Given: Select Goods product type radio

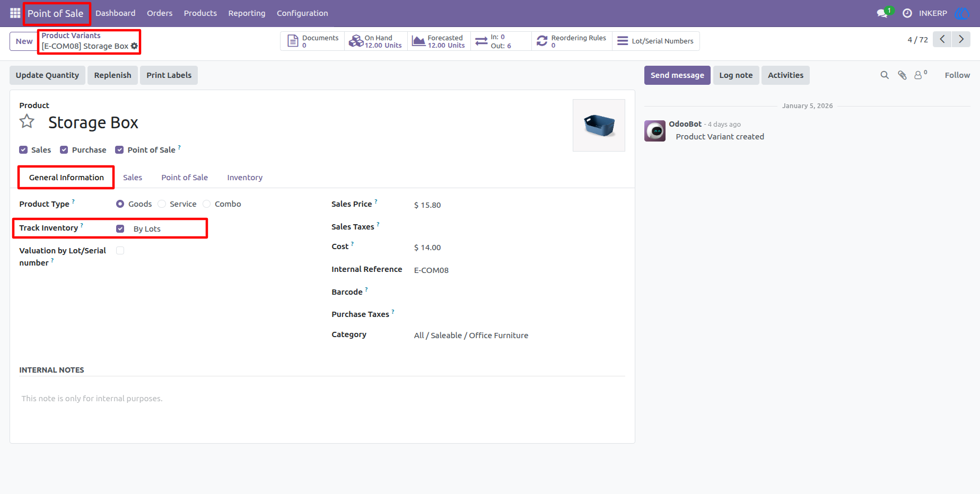Looking at the screenshot, I should click(120, 204).
